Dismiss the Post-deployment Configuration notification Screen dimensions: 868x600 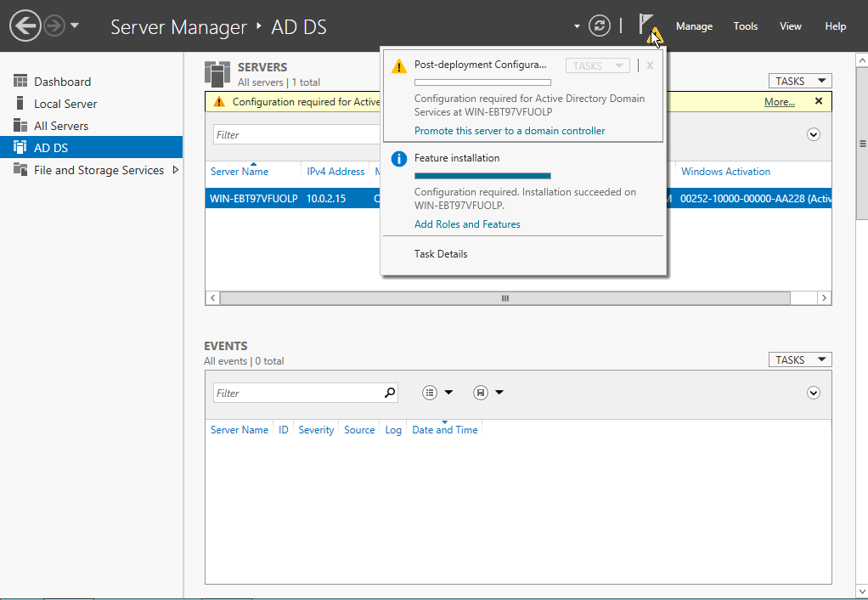[648, 65]
